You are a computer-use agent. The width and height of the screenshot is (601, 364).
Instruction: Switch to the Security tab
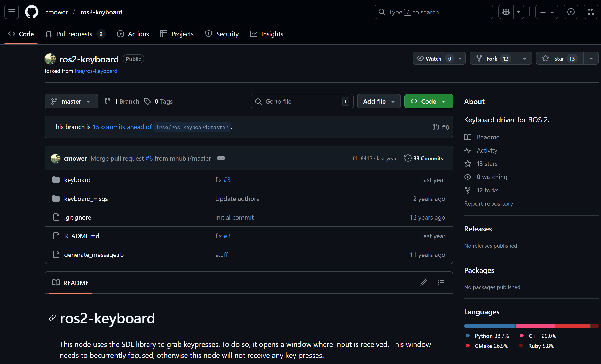pos(222,34)
